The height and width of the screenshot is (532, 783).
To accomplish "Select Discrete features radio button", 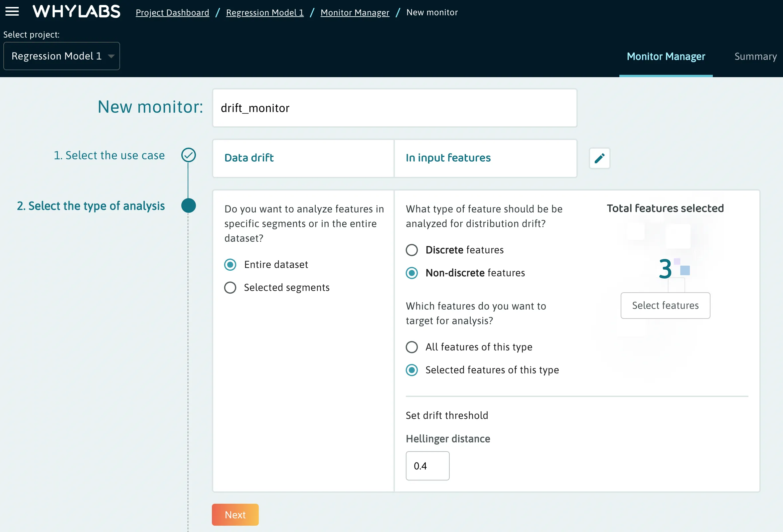I will (412, 250).
